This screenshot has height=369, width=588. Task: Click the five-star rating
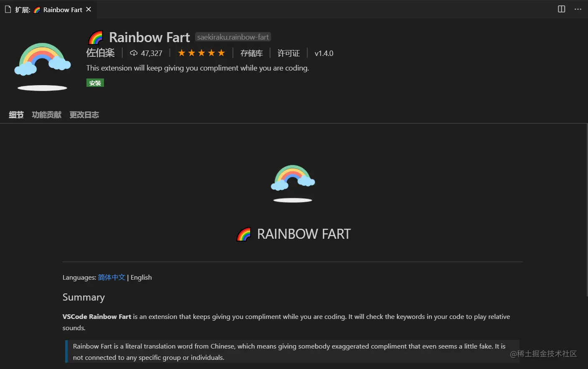pos(201,53)
